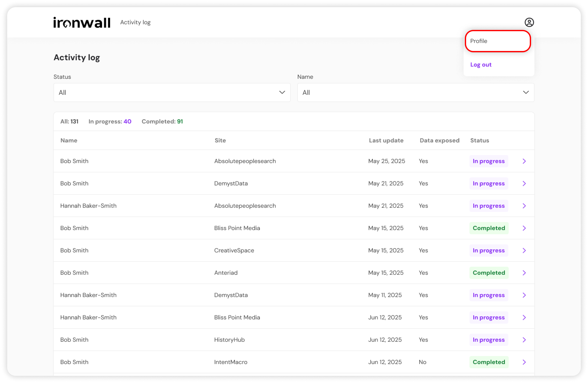
Task: Click In progress badge for CreativeSpace
Action: click(488, 250)
